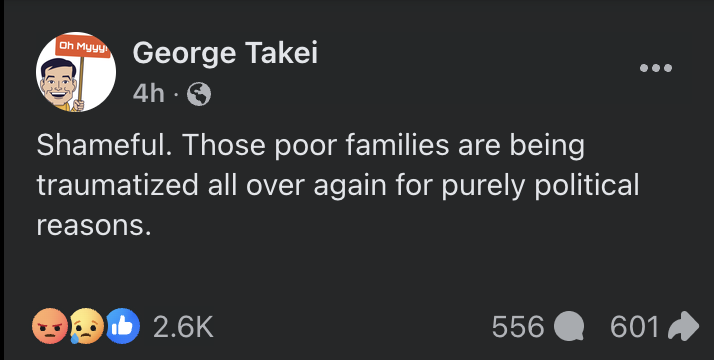Click "Those poor families are being" text

(x=383, y=146)
